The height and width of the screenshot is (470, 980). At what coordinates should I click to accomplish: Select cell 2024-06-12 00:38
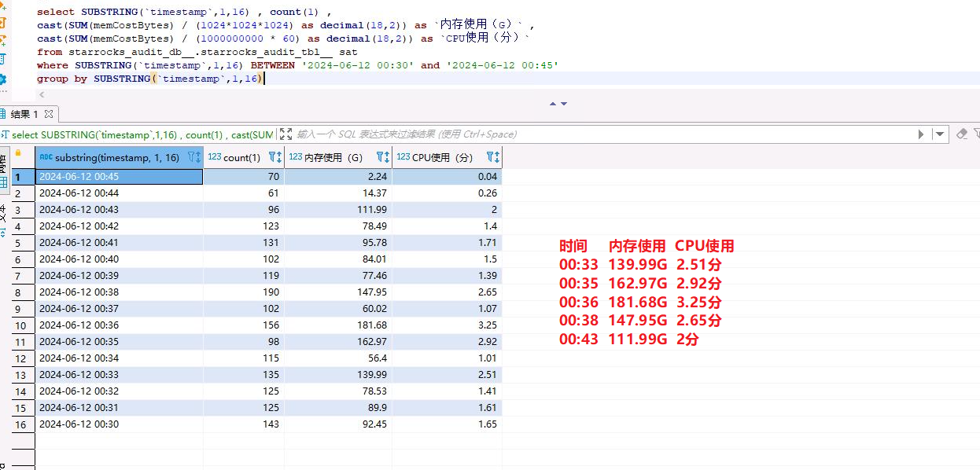click(x=120, y=292)
